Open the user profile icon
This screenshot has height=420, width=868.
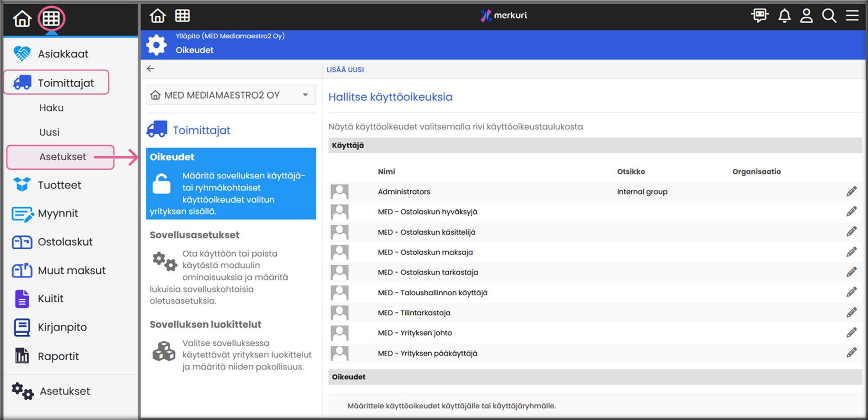click(806, 16)
